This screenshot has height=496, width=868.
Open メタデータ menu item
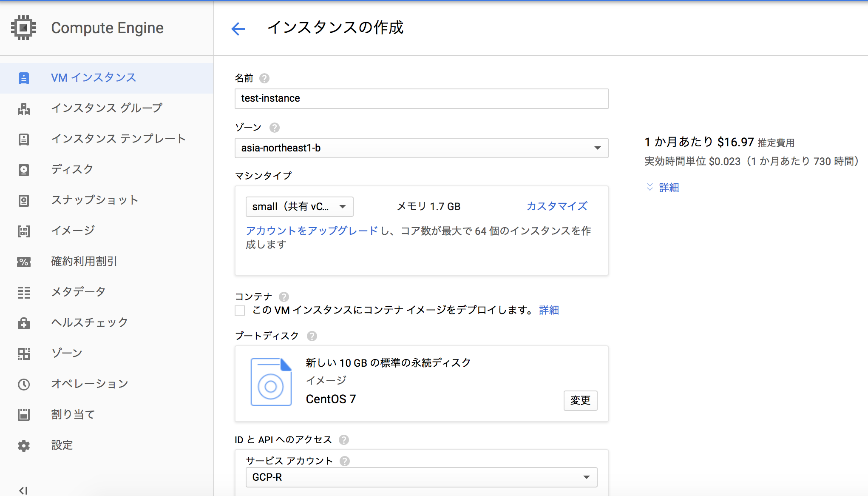tap(107, 292)
